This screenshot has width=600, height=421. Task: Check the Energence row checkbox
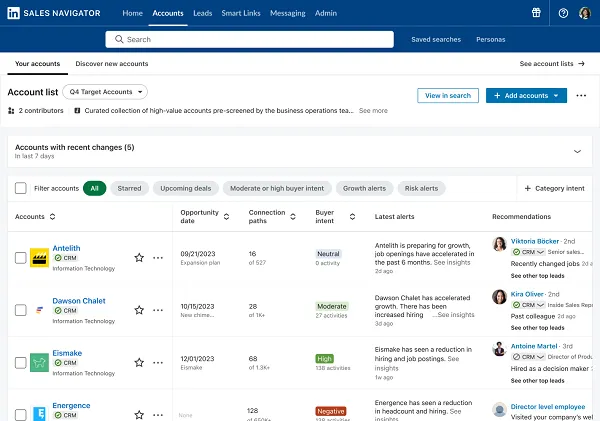click(21, 415)
